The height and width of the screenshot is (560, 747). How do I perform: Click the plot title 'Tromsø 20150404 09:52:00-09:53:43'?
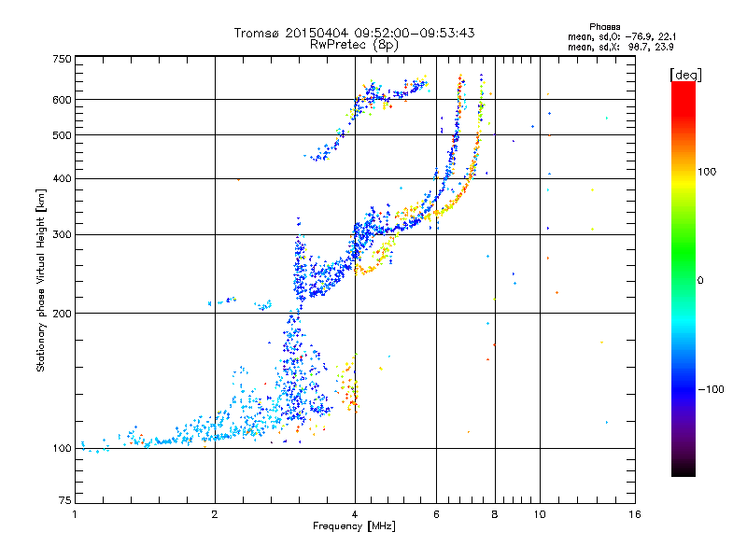[355, 33]
